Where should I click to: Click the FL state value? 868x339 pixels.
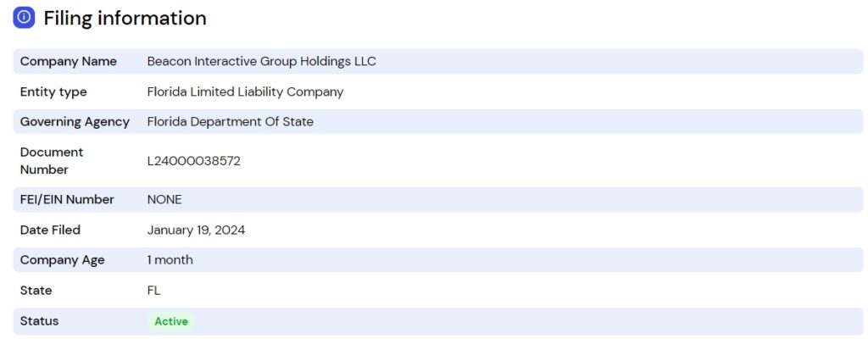153,291
